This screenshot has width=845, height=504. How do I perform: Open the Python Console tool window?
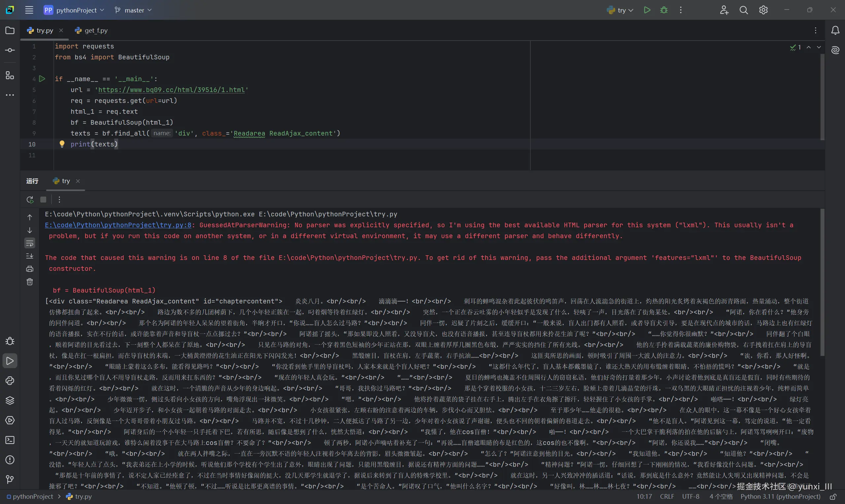tap(10, 381)
